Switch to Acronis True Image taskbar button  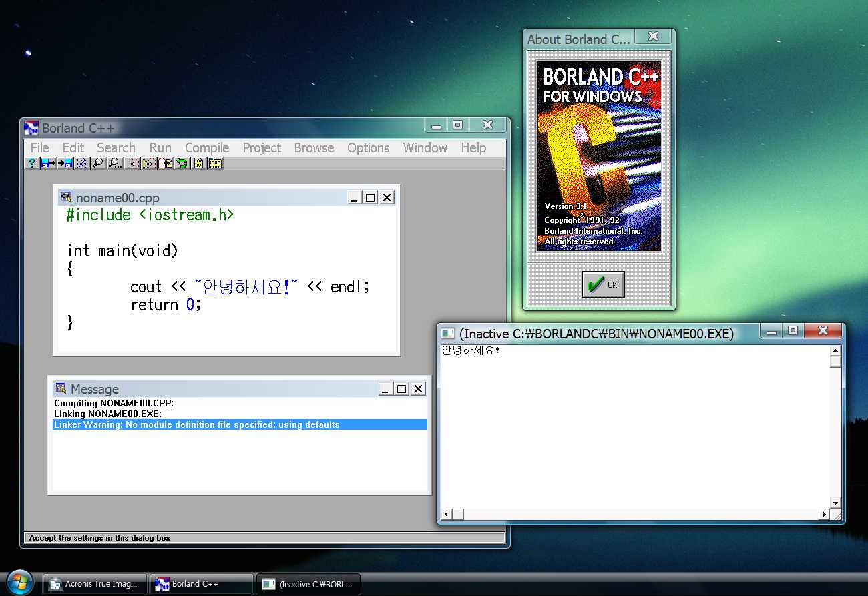pyautogui.click(x=94, y=584)
